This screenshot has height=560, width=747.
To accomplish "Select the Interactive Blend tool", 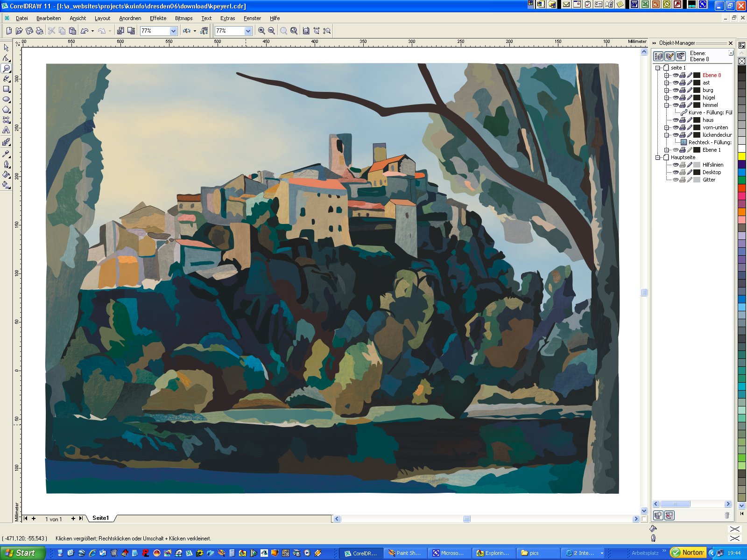I will (x=6, y=142).
